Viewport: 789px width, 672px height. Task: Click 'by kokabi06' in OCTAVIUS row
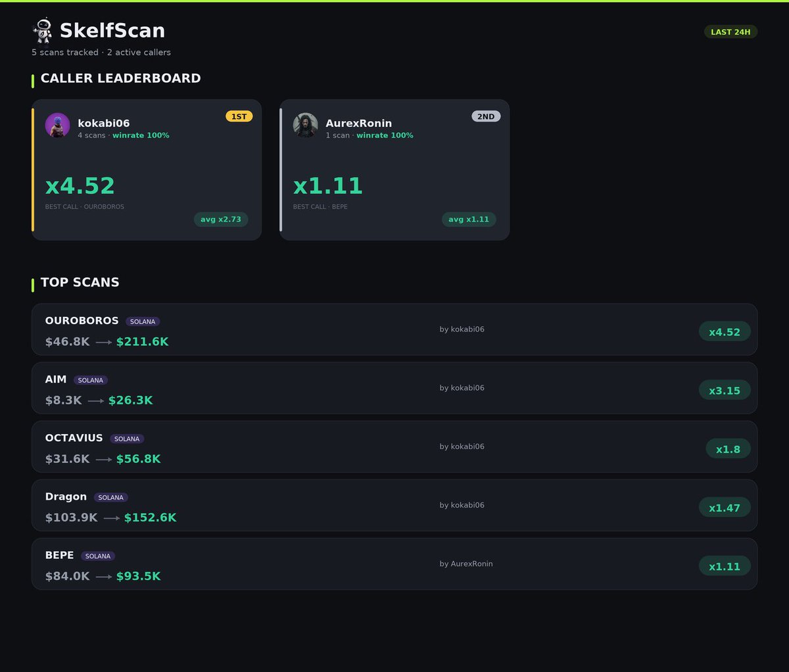click(x=462, y=446)
